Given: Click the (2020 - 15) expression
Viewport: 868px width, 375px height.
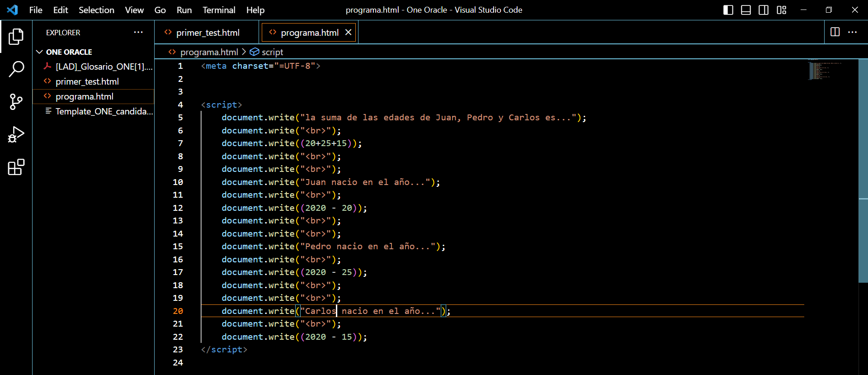Looking at the screenshot, I should pos(329,337).
